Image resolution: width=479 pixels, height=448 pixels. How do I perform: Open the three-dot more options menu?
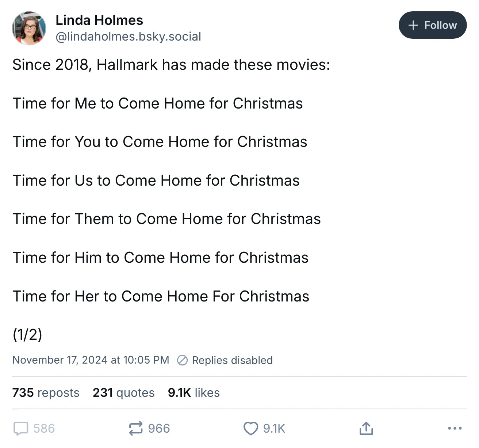point(455,428)
